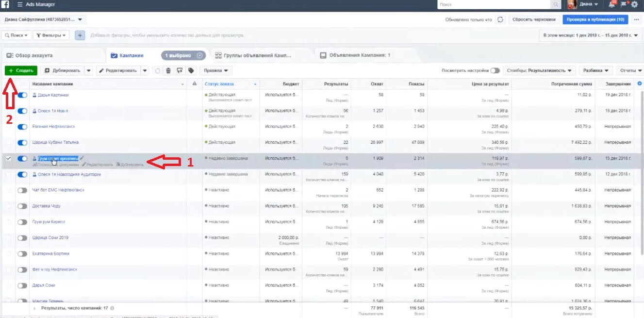644x318 pixels.
Task: Open the Разбивка dropdown
Action: [x=596, y=70]
